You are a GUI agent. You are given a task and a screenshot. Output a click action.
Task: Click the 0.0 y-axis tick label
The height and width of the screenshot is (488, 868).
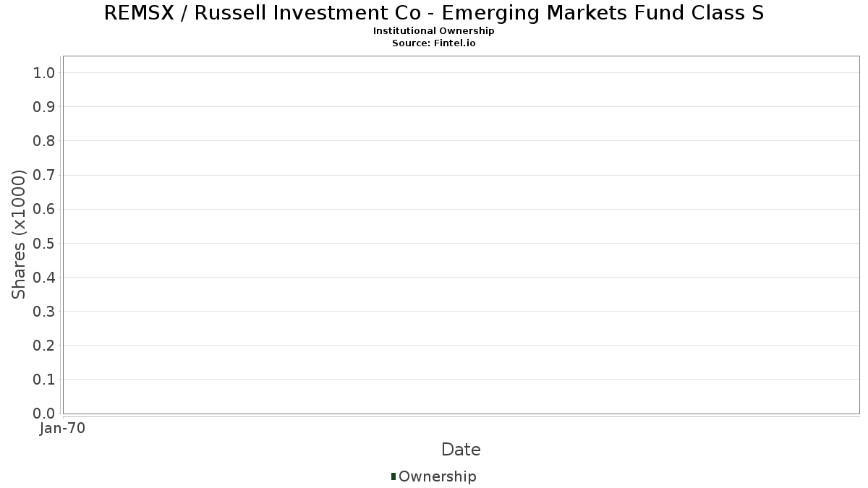point(44,414)
